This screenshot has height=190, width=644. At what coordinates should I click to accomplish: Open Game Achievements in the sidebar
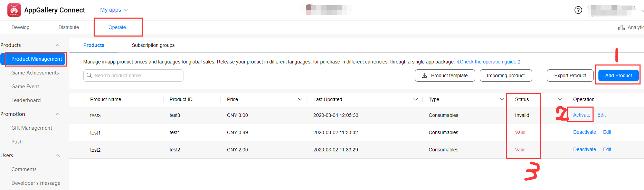[x=35, y=73]
